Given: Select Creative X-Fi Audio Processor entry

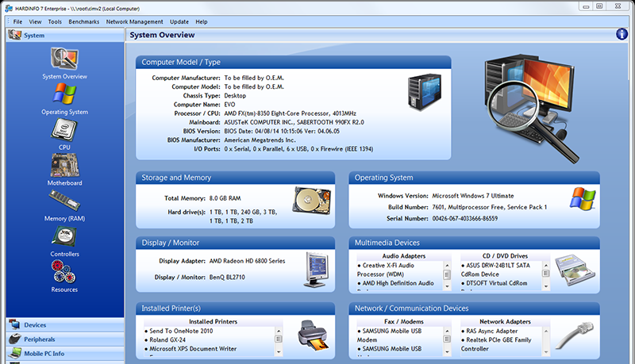Looking at the screenshot, I should coord(386,270).
